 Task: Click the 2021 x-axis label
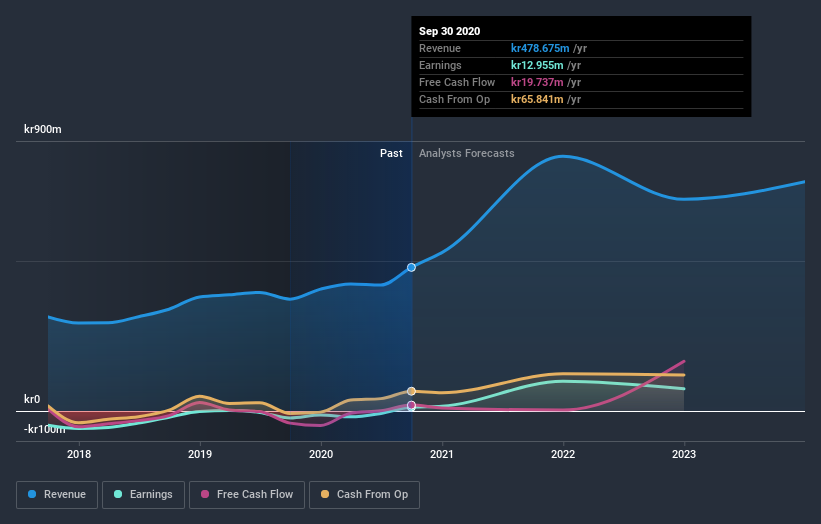click(442, 454)
